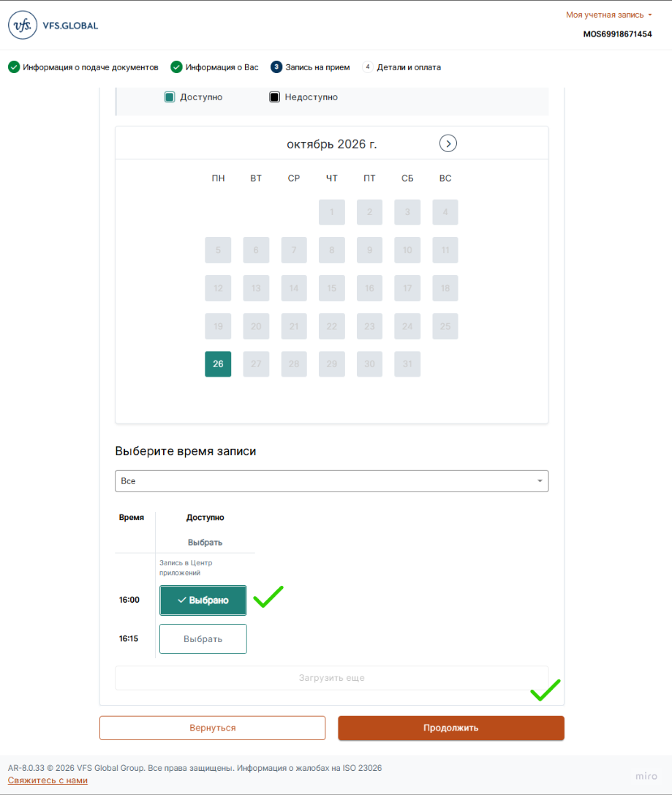The height and width of the screenshot is (795, 672).
Task: Select the Информация о подаче документов step
Action: (x=83, y=67)
